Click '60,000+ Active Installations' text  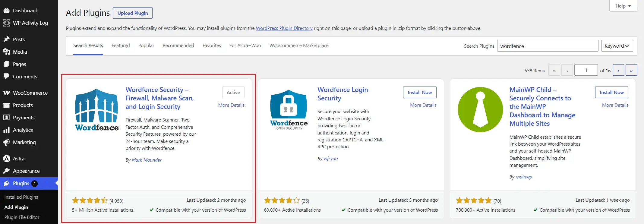[292, 210]
